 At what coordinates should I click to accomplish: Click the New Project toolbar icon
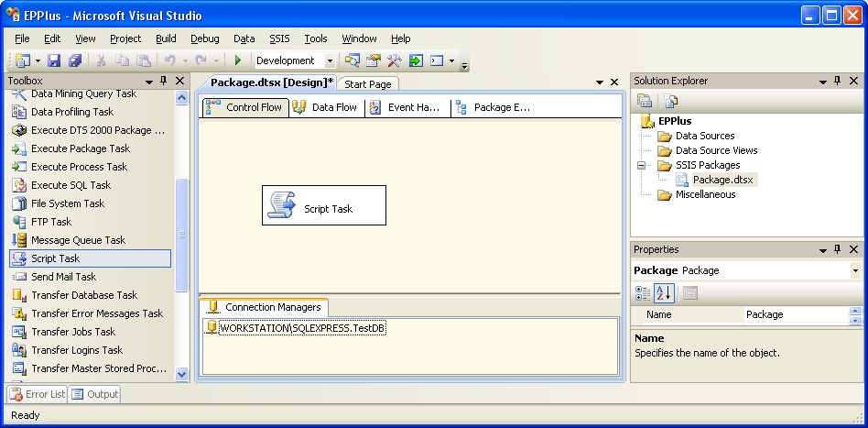click(x=23, y=60)
